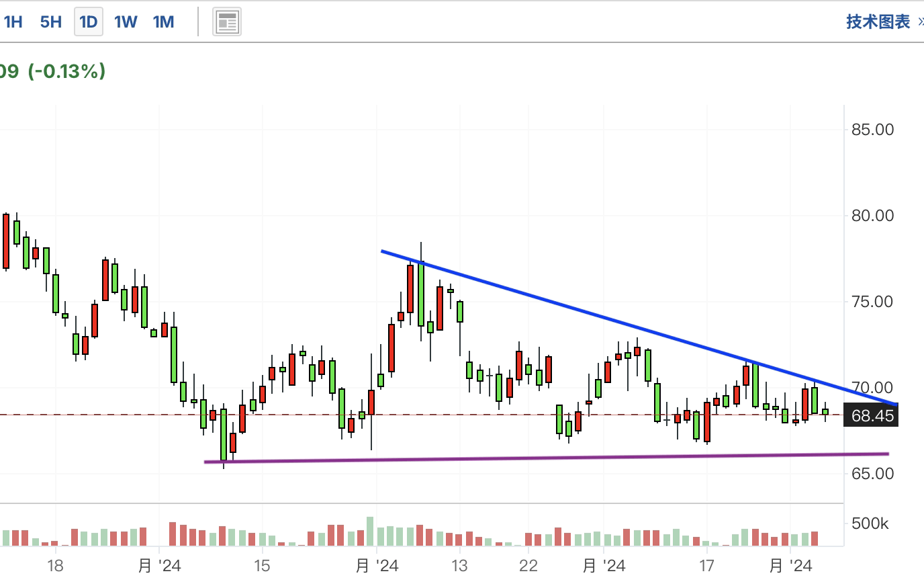This screenshot has width=924, height=586.
Task: Click the (-0.13%) change percentage text
Action: [66, 71]
